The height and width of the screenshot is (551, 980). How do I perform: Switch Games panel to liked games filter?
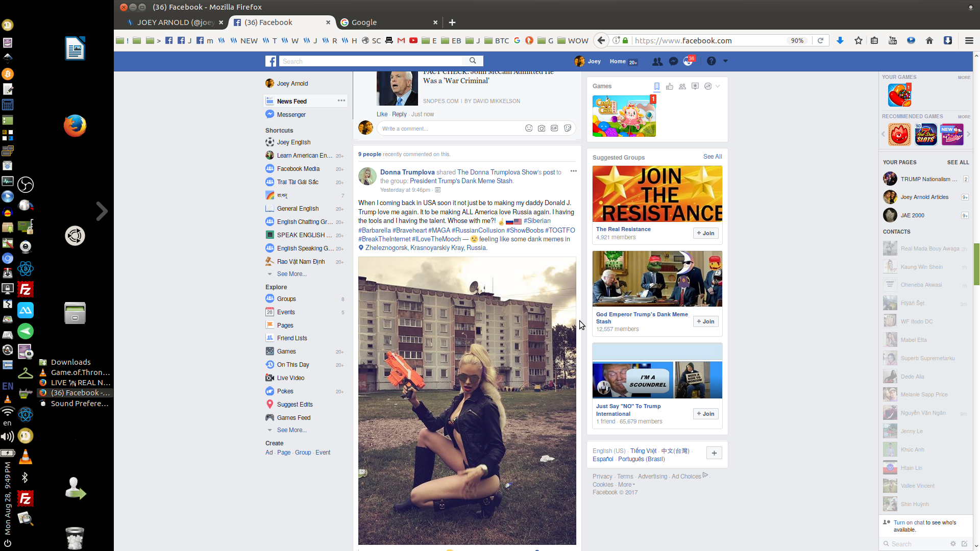670,86
